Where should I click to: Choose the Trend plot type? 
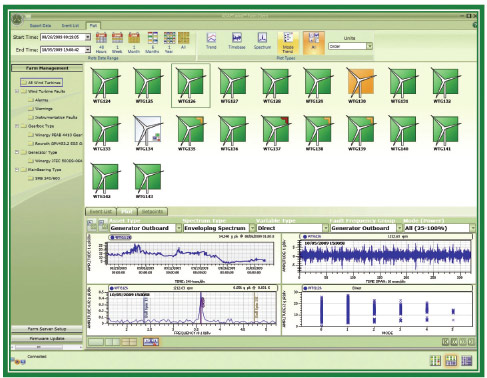pos(211,41)
